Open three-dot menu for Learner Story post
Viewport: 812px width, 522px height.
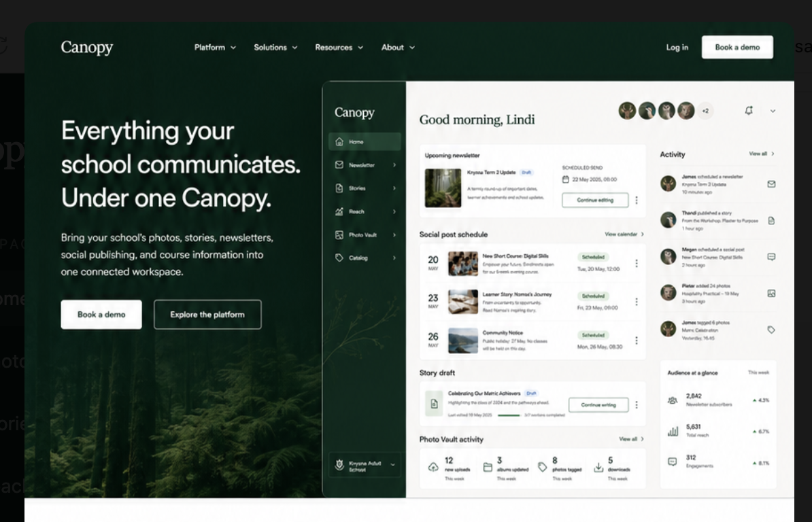(x=637, y=302)
